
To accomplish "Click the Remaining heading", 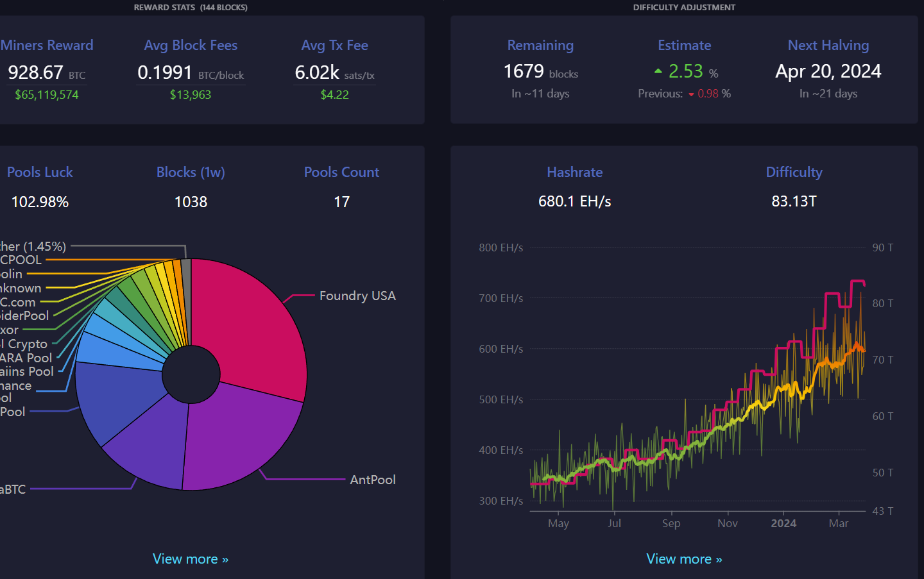I will click(540, 45).
